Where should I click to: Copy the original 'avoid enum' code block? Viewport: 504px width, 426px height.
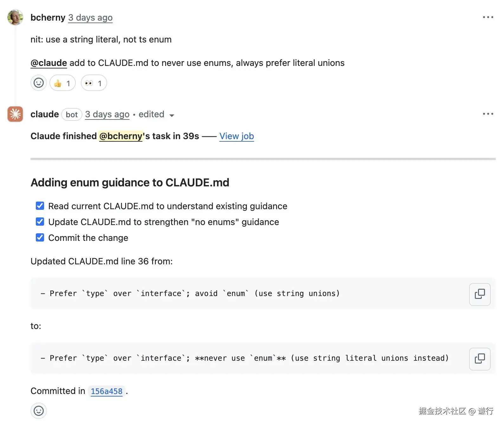coord(480,294)
